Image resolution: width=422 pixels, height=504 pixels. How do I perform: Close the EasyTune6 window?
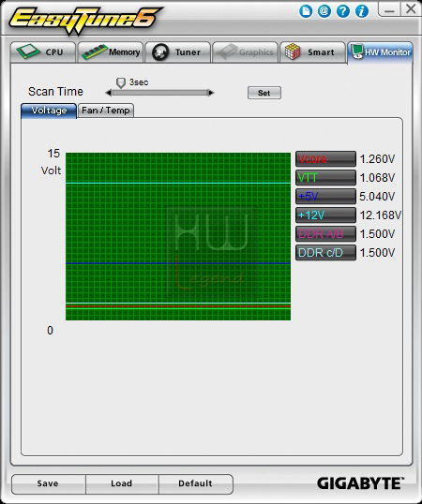411,9
